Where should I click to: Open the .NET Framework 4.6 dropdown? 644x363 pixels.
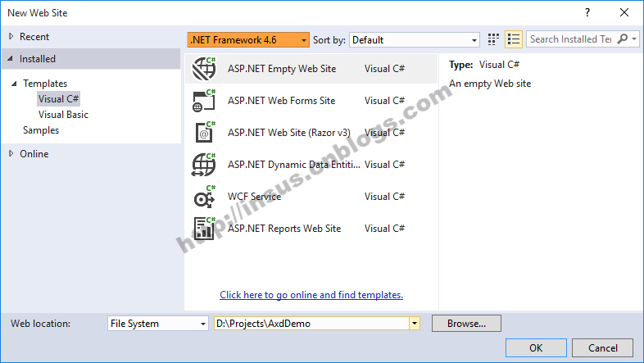pyautogui.click(x=248, y=40)
